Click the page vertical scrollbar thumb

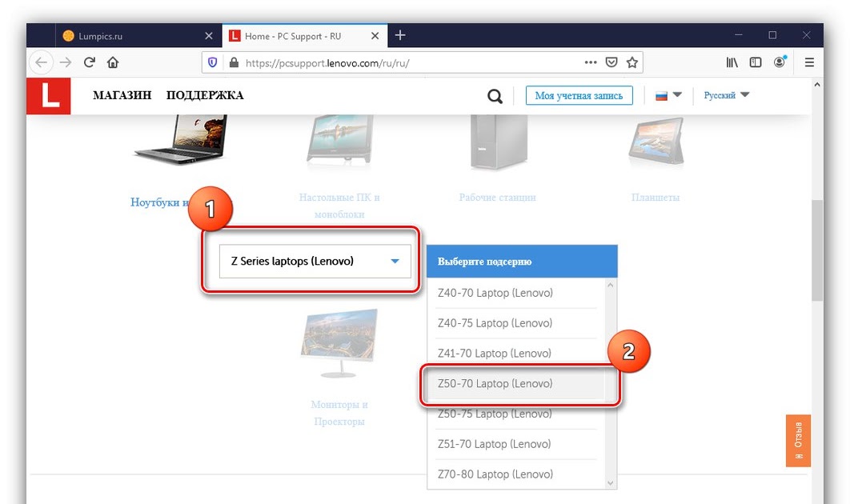click(817, 250)
